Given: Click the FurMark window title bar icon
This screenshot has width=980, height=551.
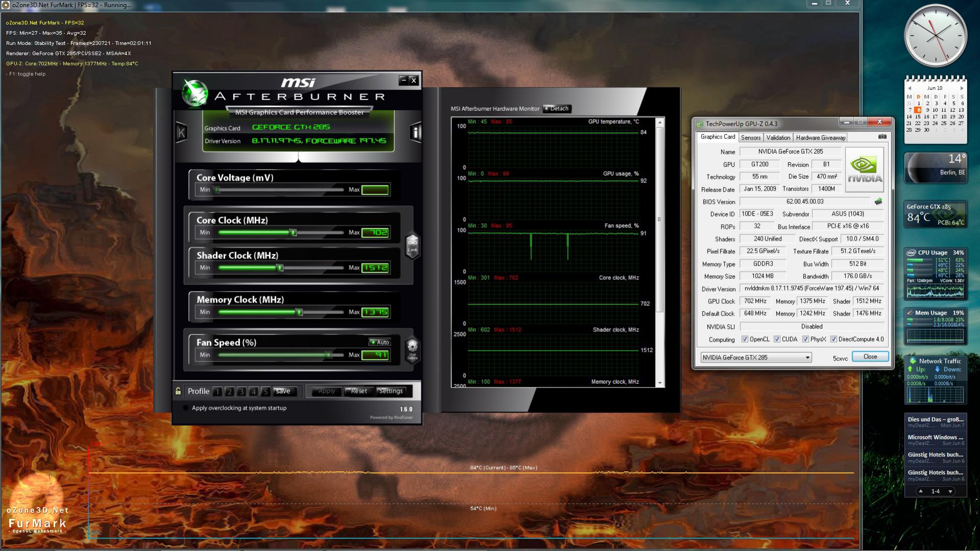Looking at the screenshot, I should (x=6, y=5).
